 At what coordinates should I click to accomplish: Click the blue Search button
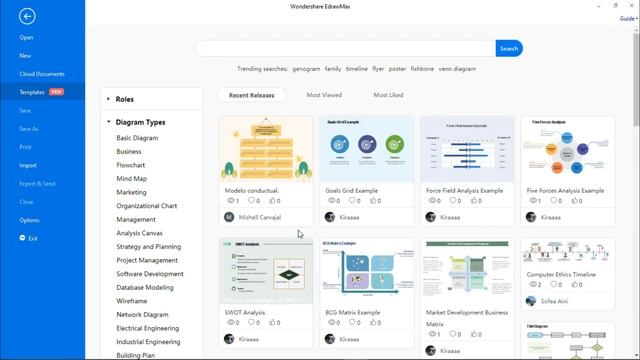click(x=509, y=49)
